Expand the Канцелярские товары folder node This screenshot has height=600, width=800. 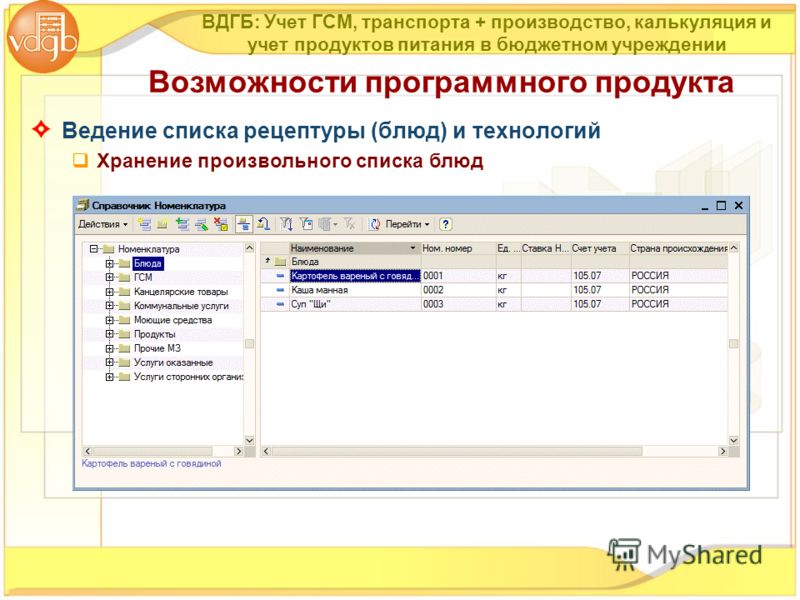[109, 292]
